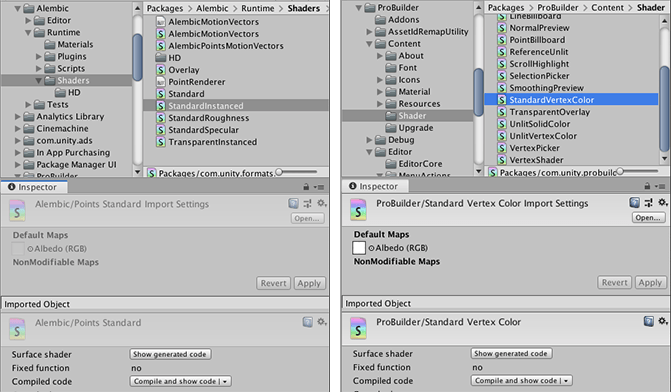Click the HD folder icon in Alembic Shaders file list
Viewport: 671px width, 392px height.
pyautogui.click(x=160, y=58)
